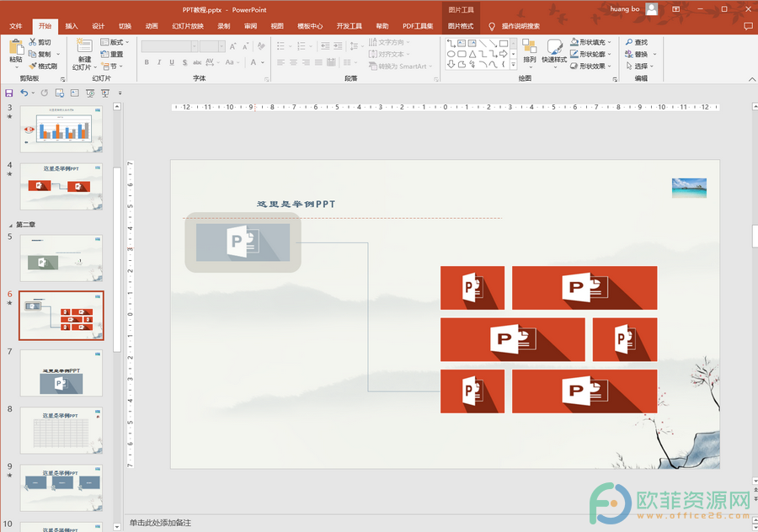The width and height of the screenshot is (758, 532).
Task: Click the Increase Font Size icon
Action: coord(233,46)
